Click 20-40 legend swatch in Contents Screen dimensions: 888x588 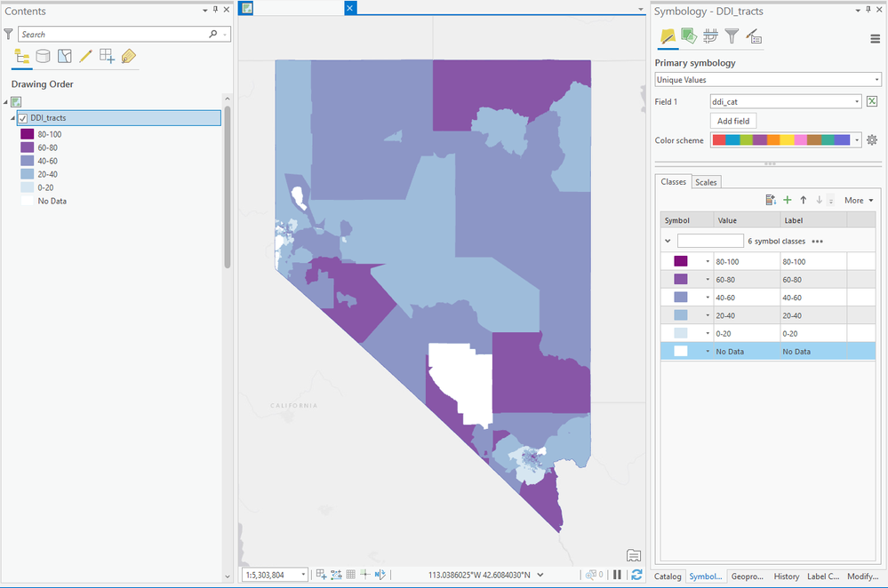(x=28, y=174)
